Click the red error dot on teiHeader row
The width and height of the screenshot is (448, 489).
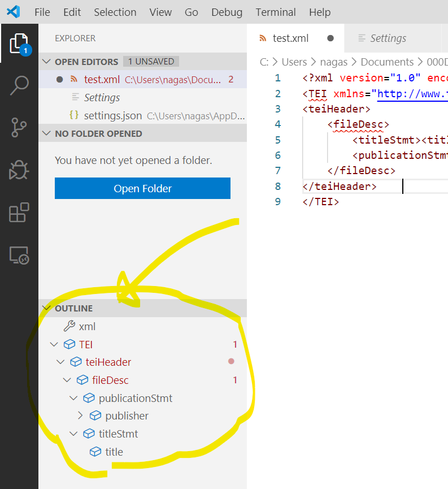coord(231,361)
